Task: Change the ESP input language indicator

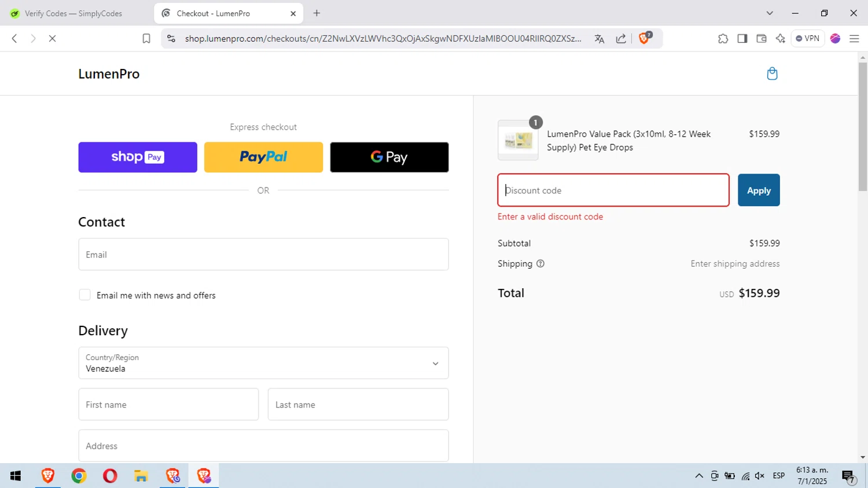Action: (x=779, y=476)
